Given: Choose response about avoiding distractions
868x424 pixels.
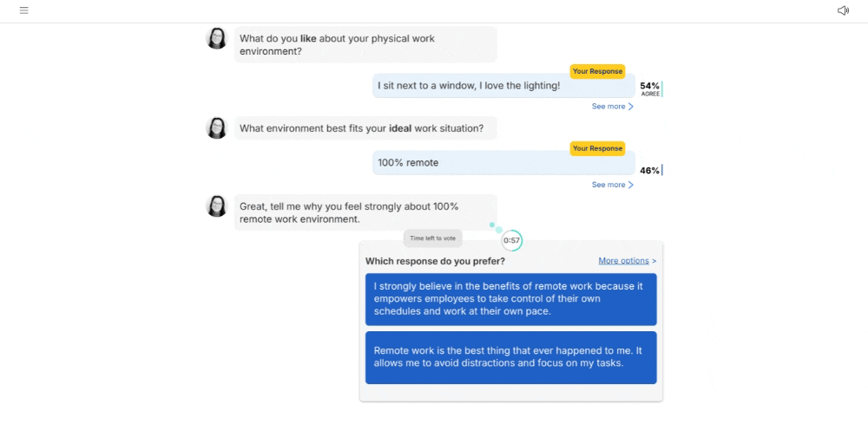Looking at the screenshot, I should [510, 357].
